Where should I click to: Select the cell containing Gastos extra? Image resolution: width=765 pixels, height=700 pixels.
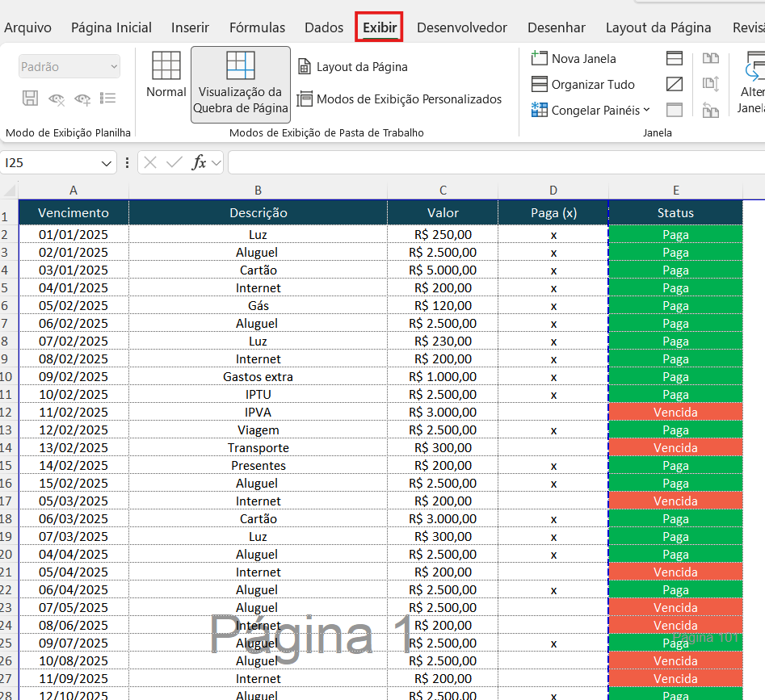click(258, 376)
